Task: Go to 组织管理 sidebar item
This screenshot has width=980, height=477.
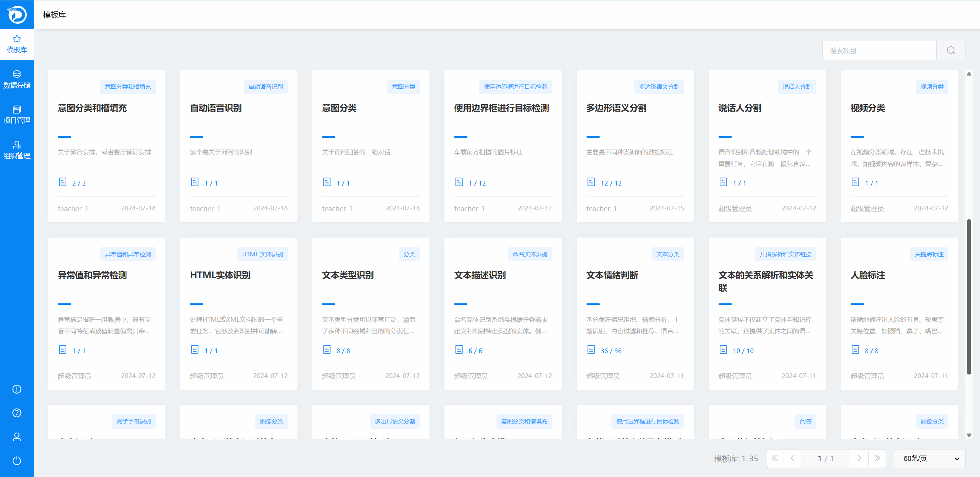Action: [17, 150]
